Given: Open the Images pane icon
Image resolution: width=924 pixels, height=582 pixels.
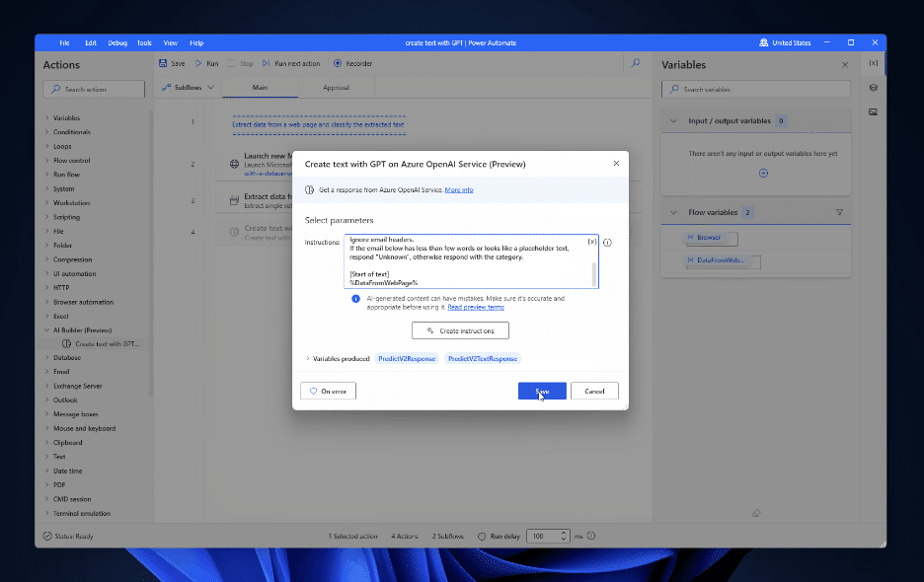Looking at the screenshot, I should coord(874,111).
